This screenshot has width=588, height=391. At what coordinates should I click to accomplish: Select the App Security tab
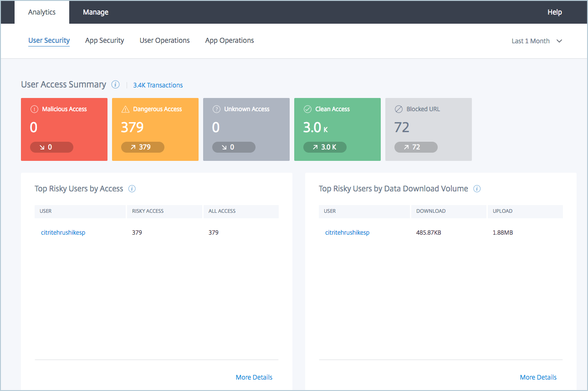pyautogui.click(x=104, y=41)
